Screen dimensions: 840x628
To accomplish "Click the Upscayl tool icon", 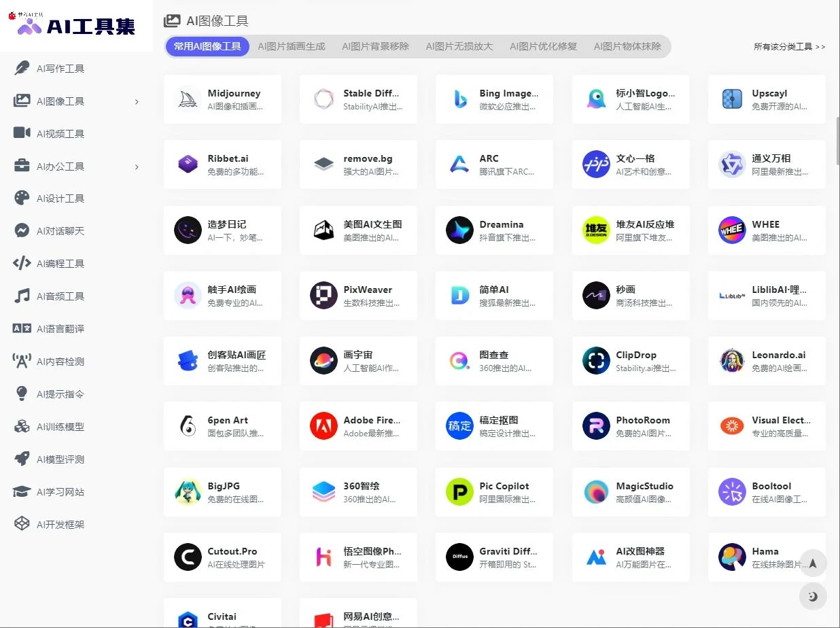I will tap(731, 99).
